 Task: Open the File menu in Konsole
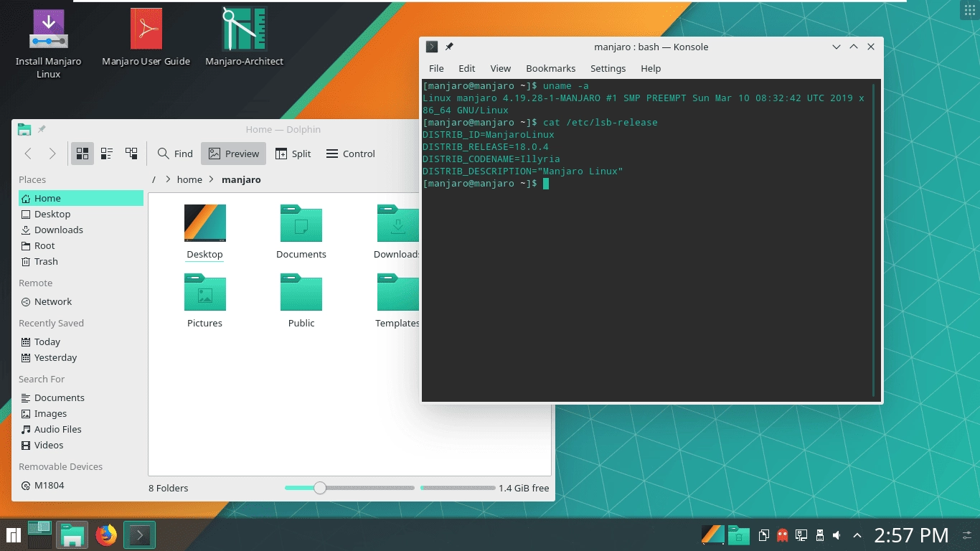[436, 68]
